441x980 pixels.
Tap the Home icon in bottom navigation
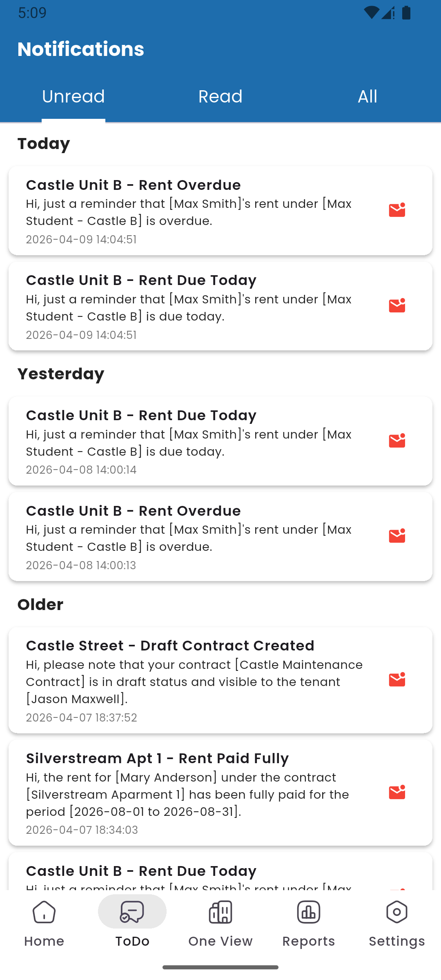click(x=44, y=913)
